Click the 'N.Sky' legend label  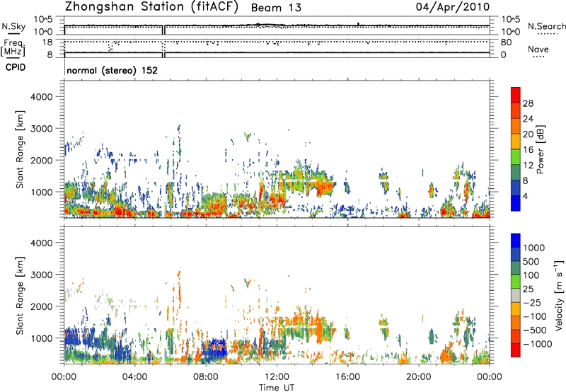point(13,27)
